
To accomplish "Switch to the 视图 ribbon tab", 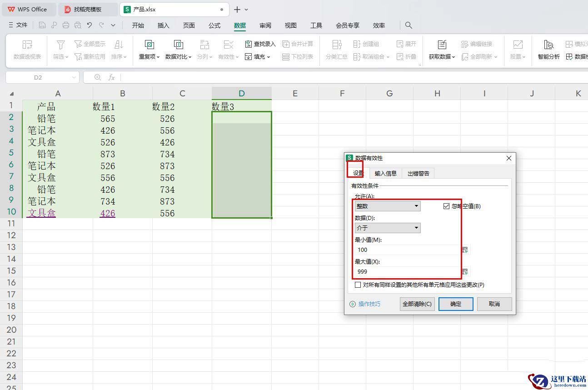I will coord(291,25).
